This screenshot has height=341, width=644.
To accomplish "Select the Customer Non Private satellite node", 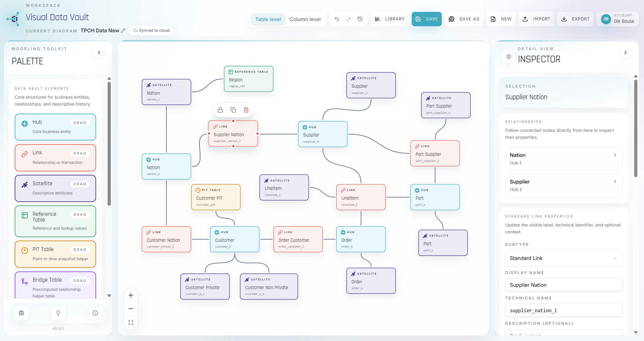I will (x=269, y=286).
